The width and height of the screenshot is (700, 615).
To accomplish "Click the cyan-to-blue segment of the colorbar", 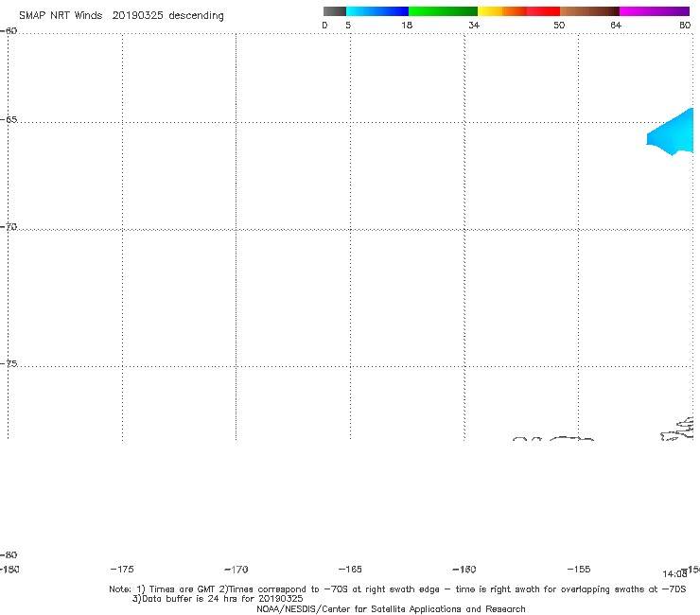I will coord(377,11).
